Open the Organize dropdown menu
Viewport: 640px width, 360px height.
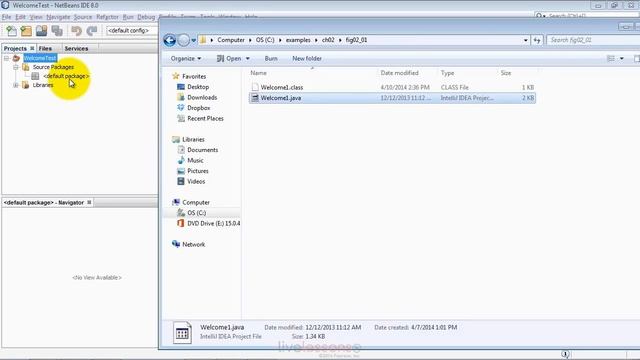(186, 59)
